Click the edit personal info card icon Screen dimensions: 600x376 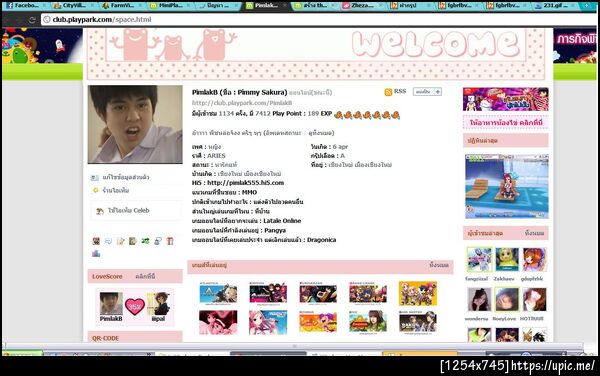pyautogui.click(x=95, y=177)
